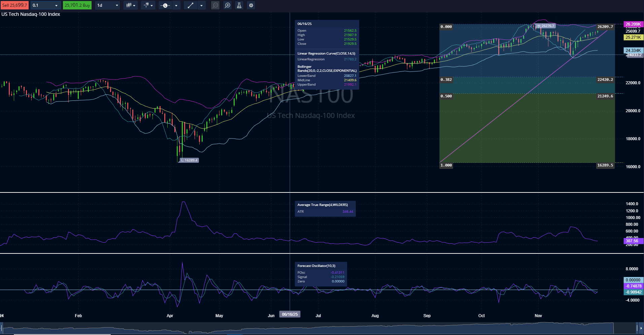Viewport: 644px width, 335px height.
Task: Click the zoom in magnifier icon
Action: point(227,5)
